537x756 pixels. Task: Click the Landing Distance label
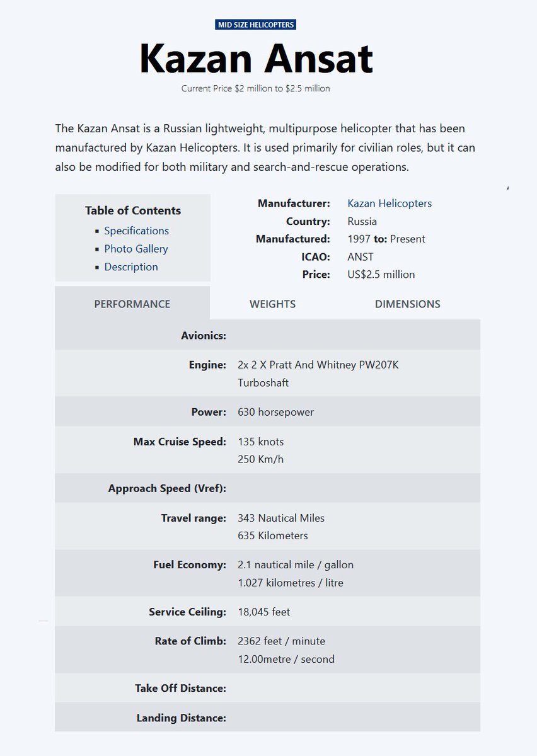[182, 718]
